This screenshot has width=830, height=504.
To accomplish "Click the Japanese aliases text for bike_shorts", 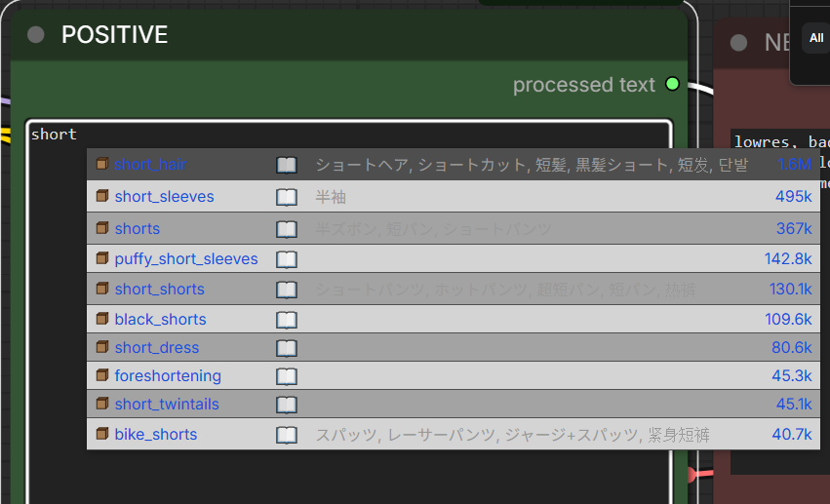I will coord(512,435).
